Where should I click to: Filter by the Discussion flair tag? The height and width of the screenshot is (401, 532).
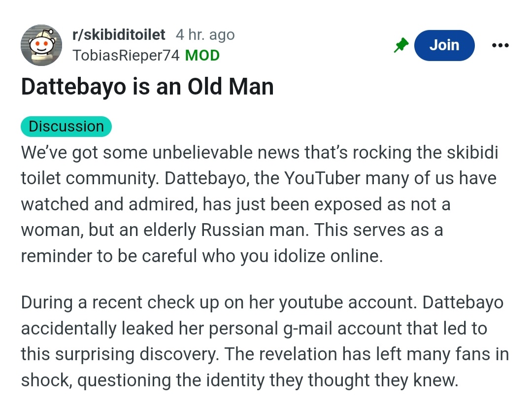click(x=66, y=127)
